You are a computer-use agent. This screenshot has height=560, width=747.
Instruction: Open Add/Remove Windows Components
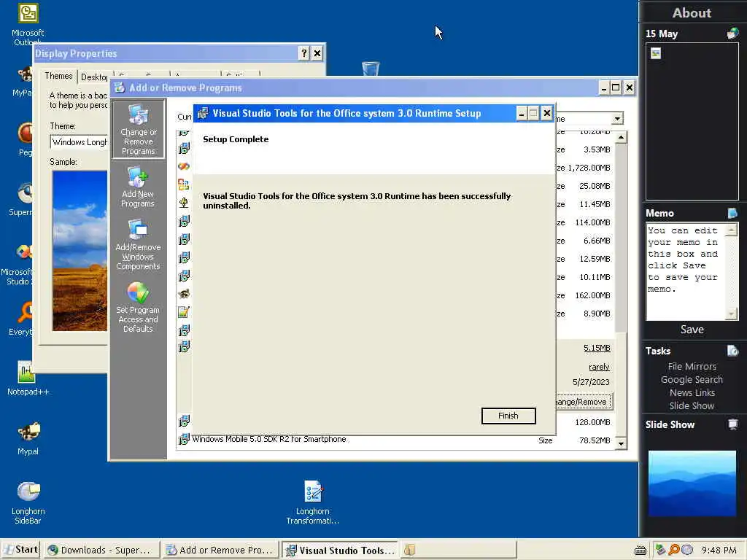138,245
